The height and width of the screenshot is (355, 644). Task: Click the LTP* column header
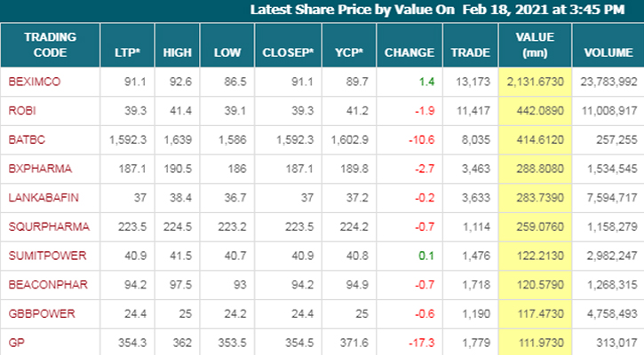click(x=127, y=52)
